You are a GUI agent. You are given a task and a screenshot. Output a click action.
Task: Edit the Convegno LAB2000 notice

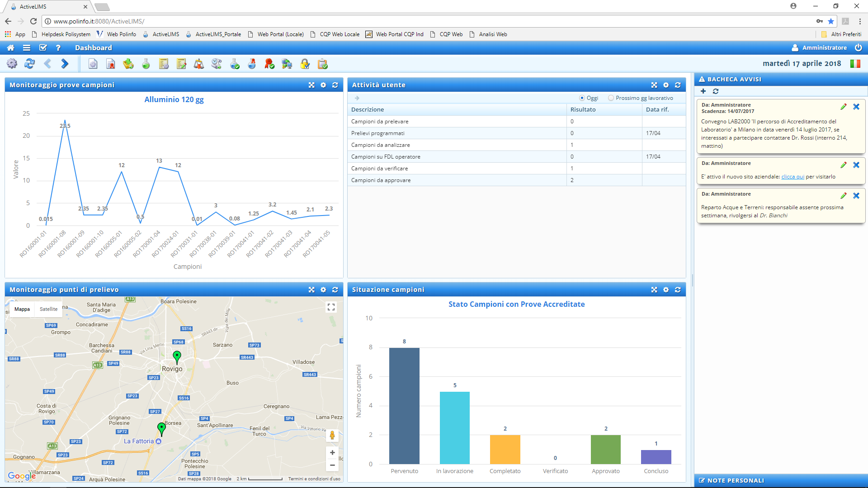pyautogui.click(x=843, y=107)
